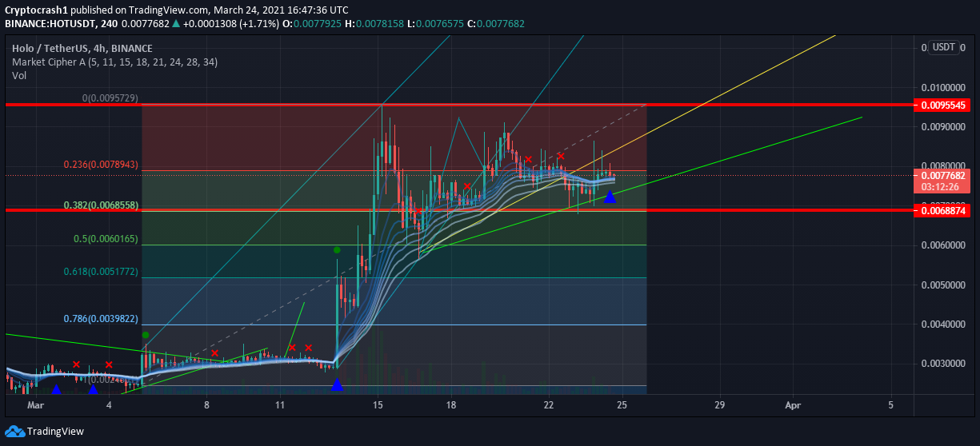The image size is (980, 446).
Task: Select the Fib label 0.786(0.0039822)
Action: pos(101,318)
